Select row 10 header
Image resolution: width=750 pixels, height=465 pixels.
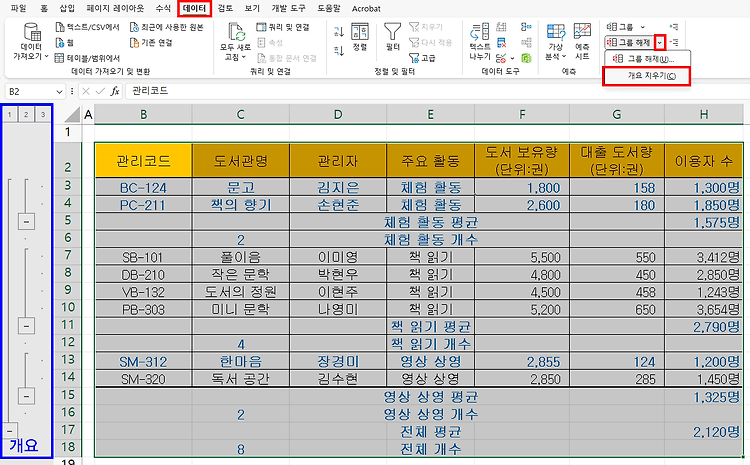[68, 307]
